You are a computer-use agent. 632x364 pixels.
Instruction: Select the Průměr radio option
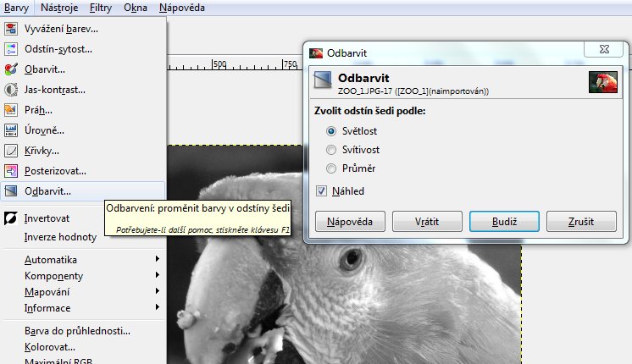(x=331, y=168)
